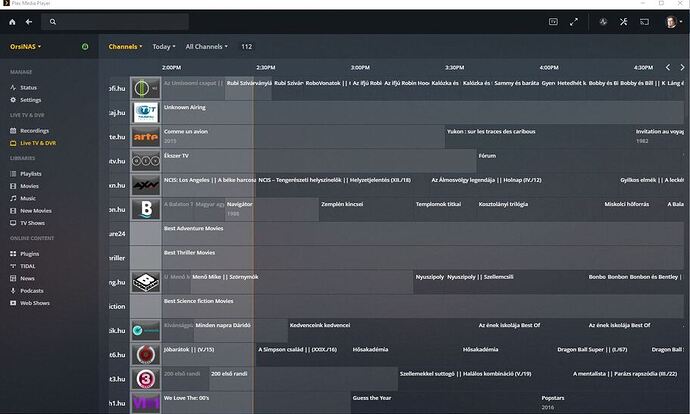Image resolution: width=690 pixels, height=414 pixels.
Task: Open the TV Shows library
Action: tap(32, 223)
